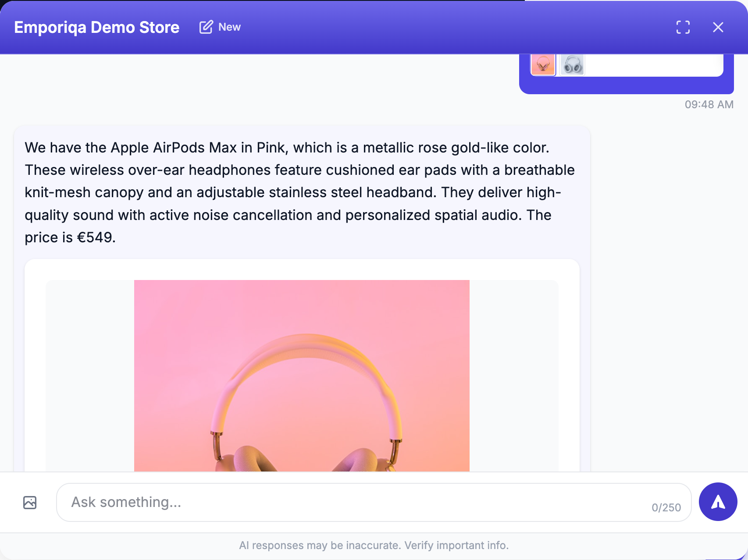Viewport: 748px width, 560px height.
Task: Focus the Ask something input field
Action: point(374,502)
